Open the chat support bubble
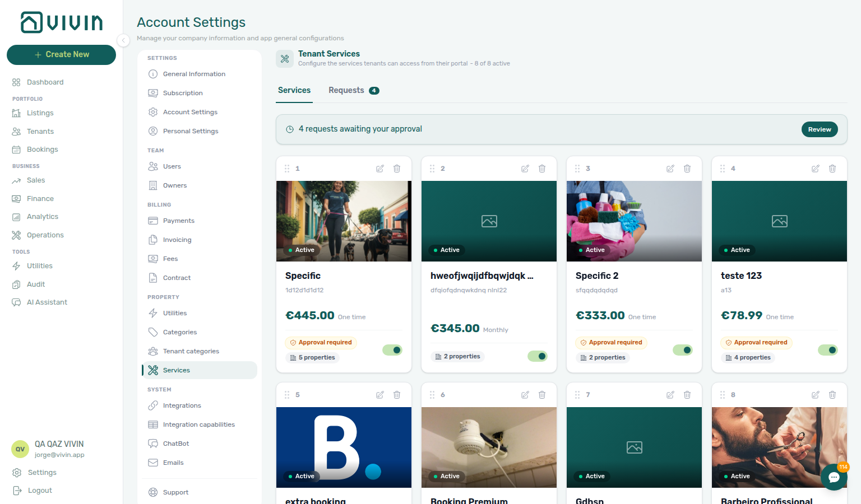 [834, 477]
